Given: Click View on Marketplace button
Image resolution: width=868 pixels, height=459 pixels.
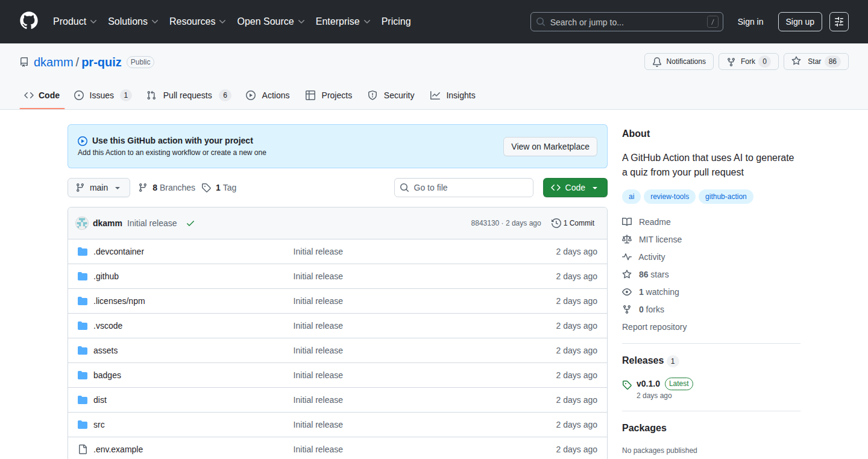Looking at the screenshot, I should coord(550,147).
